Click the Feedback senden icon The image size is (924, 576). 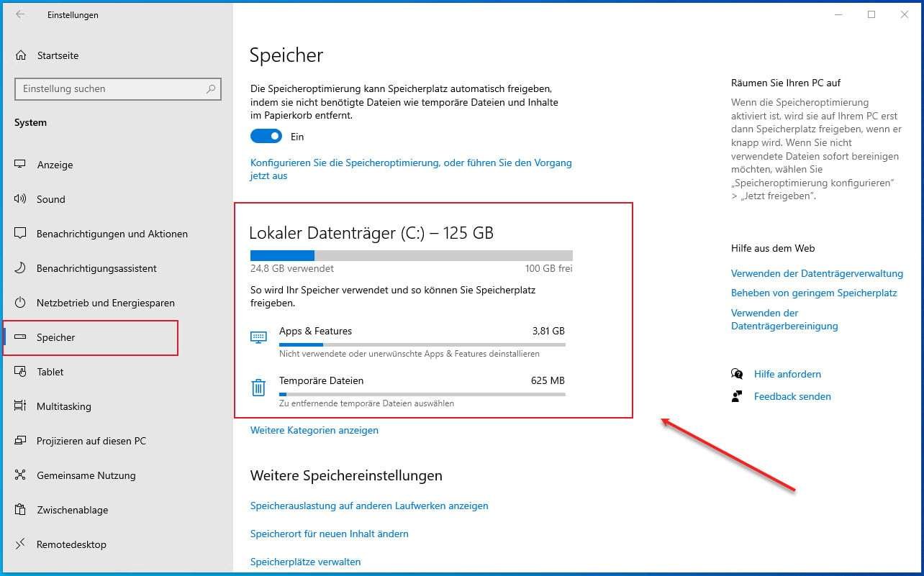[x=736, y=396]
